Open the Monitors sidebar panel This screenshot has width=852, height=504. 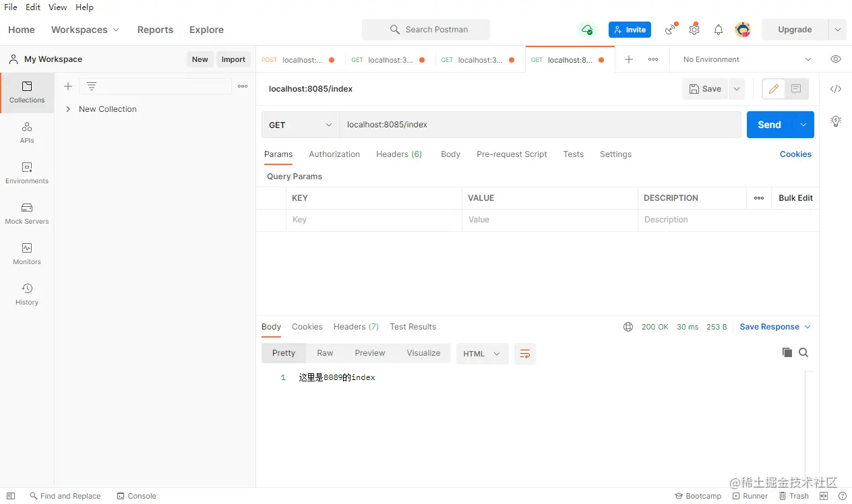click(27, 254)
